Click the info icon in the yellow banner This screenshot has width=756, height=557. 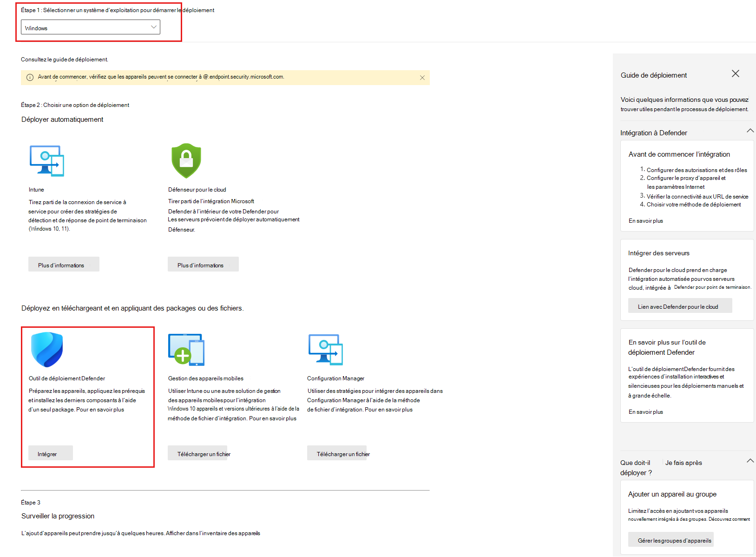coord(30,78)
